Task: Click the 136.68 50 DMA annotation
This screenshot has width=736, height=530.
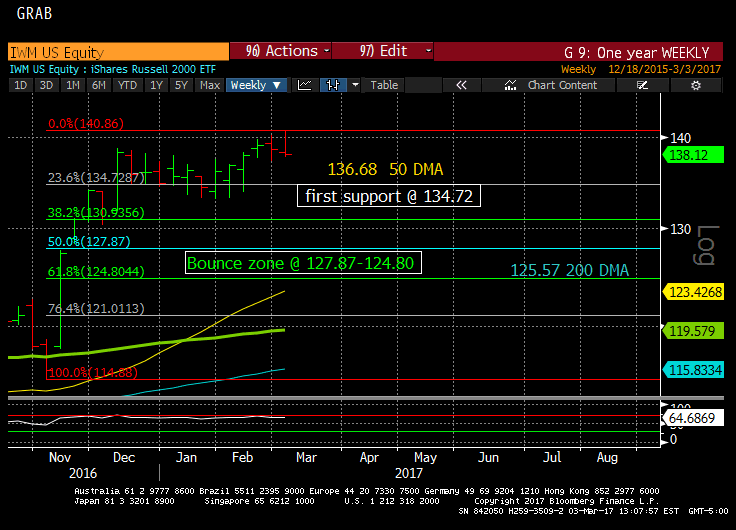Action: [385, 169]
